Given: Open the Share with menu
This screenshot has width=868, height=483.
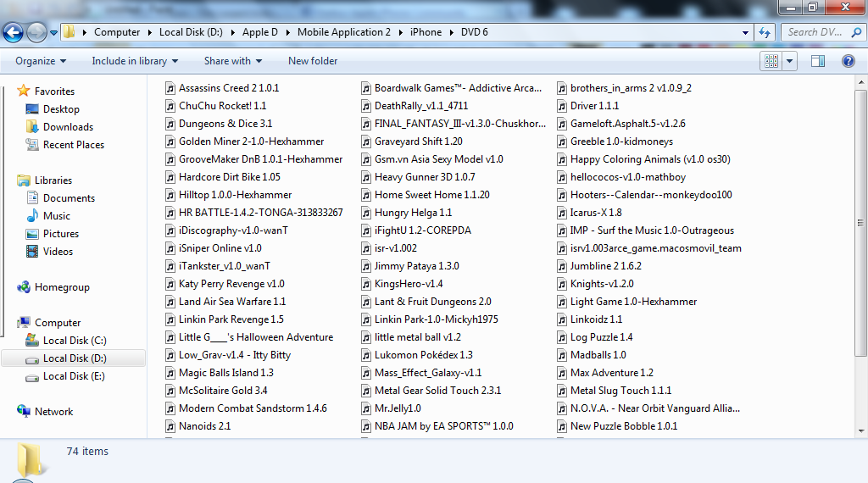Looking at the screenshot, I should pos(232,61).
